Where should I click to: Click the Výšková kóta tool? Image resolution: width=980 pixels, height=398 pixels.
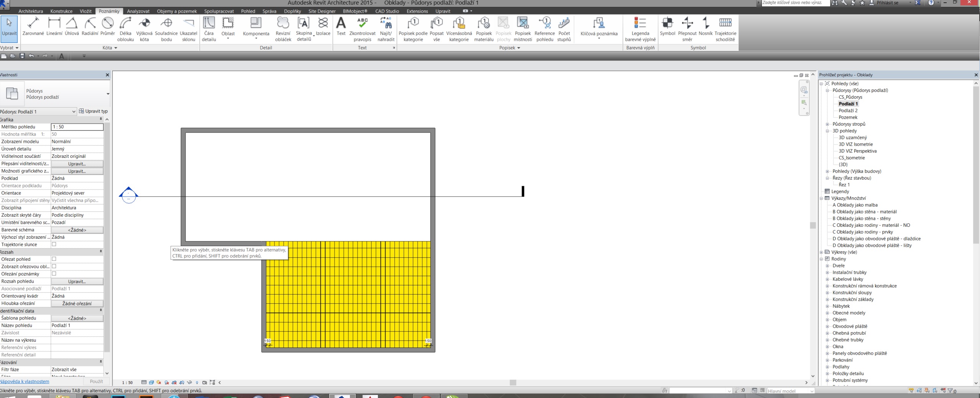144,29
